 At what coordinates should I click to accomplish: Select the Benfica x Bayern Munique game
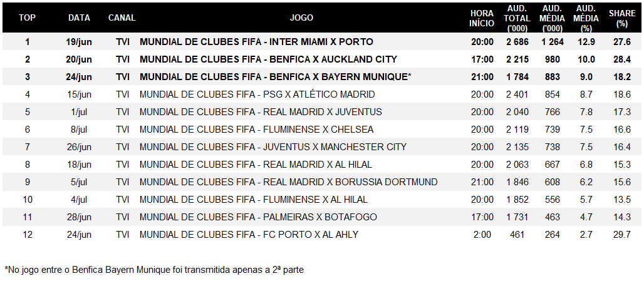pyautogui.click(x=275, y=77)
